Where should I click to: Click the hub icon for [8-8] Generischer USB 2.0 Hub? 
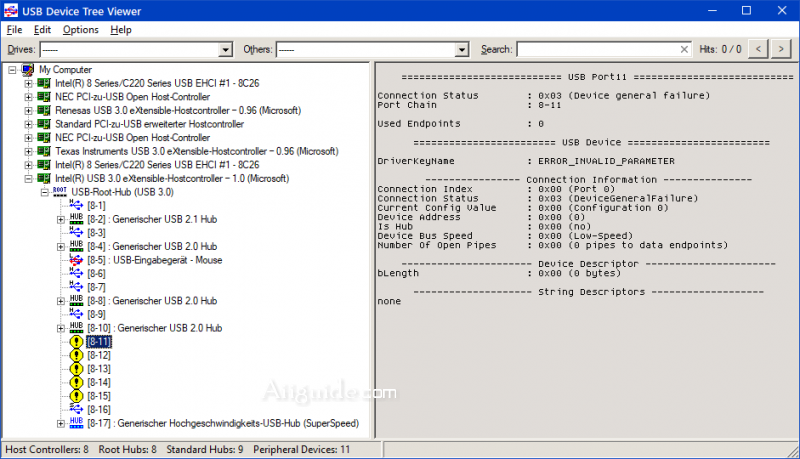pos(76,300)
